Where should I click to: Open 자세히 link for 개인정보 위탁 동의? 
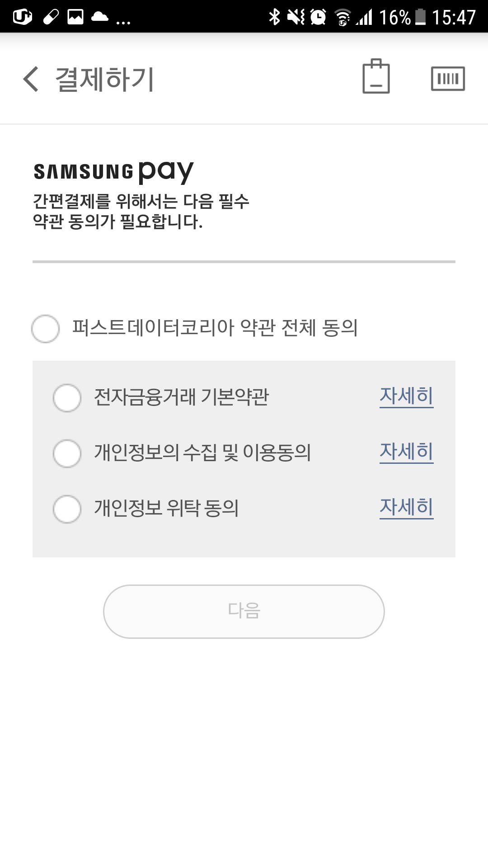[x=406, y=508]
